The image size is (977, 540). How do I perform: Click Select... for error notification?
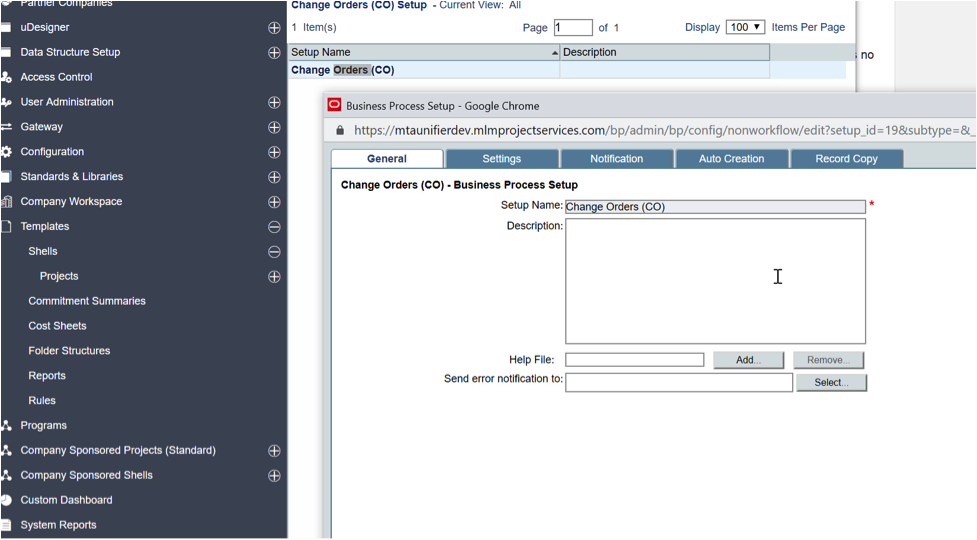tap(831, 382)
